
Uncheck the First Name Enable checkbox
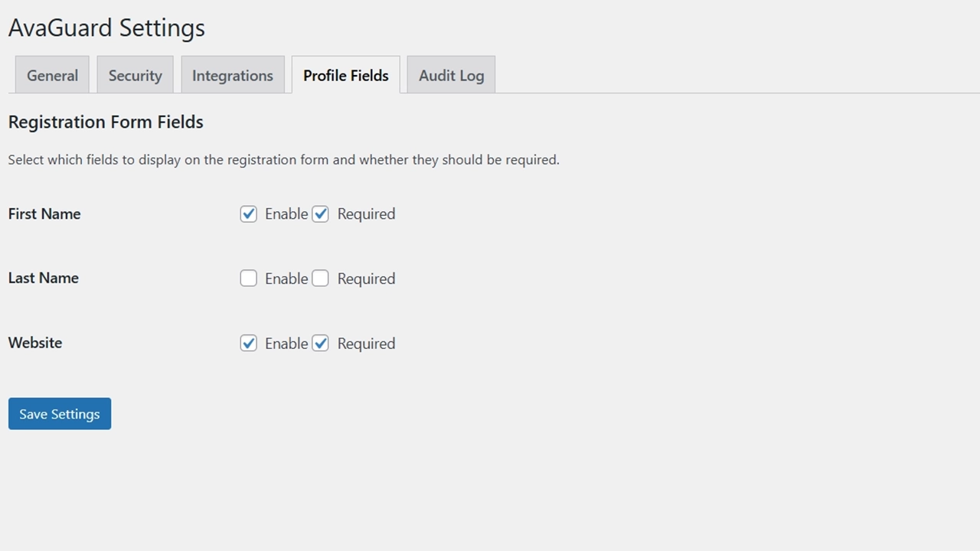[x=248, y=214]
